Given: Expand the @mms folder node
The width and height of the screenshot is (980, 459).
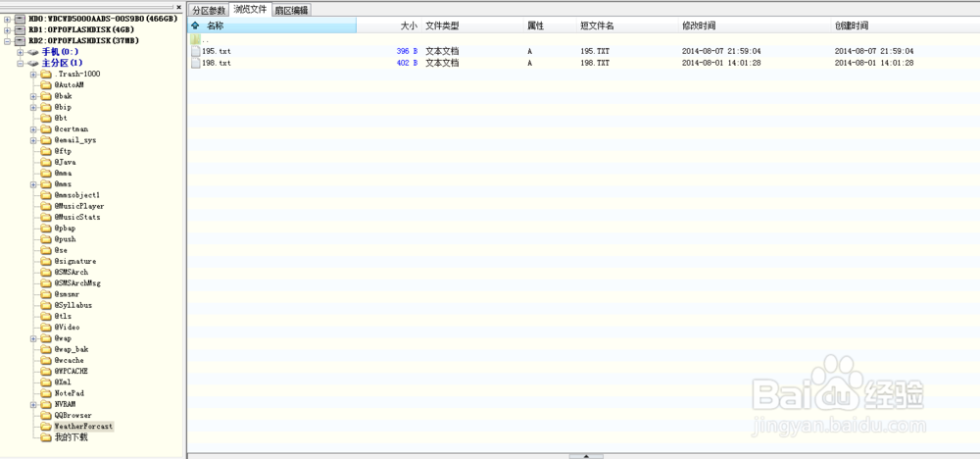Looking at the screenshot, I should point(33,183).
